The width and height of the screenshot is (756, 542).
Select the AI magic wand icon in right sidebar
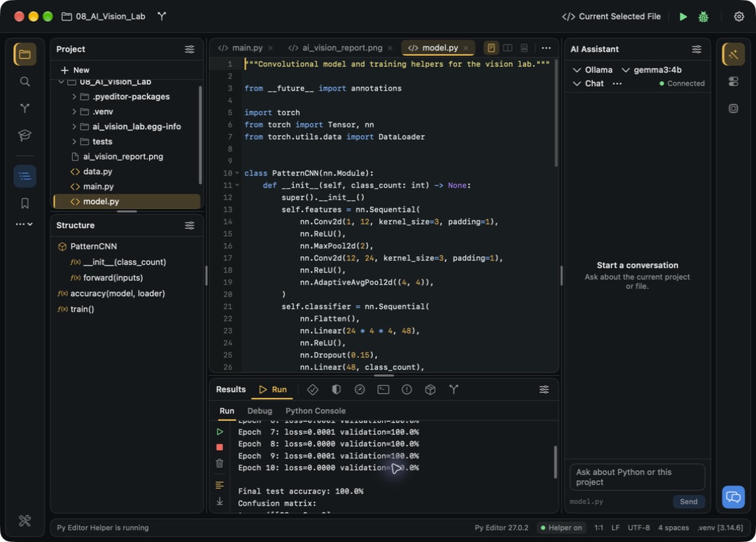(733, 54)
